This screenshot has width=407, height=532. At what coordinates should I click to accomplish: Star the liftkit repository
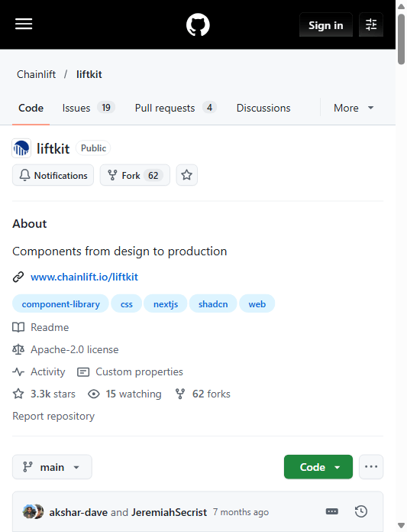point(187,175)
